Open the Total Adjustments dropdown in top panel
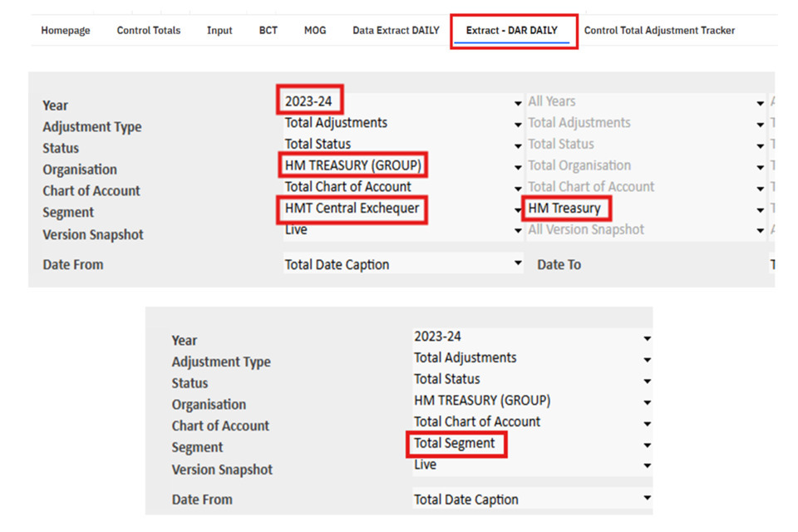The image size is (798, 532). click(518, 125)
